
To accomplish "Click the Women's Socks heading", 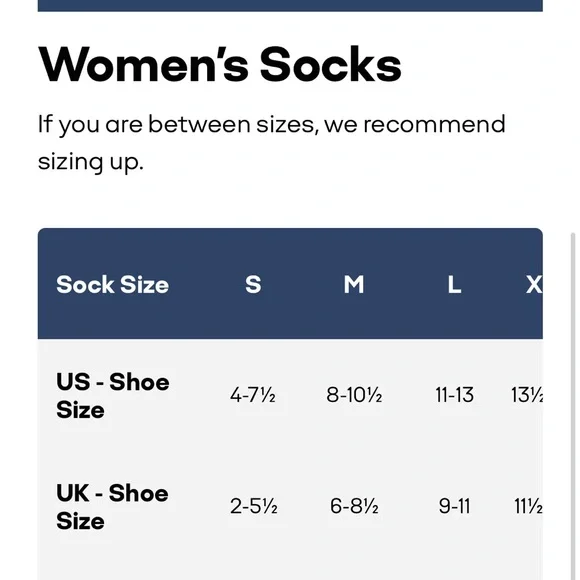I will point(219,64).
